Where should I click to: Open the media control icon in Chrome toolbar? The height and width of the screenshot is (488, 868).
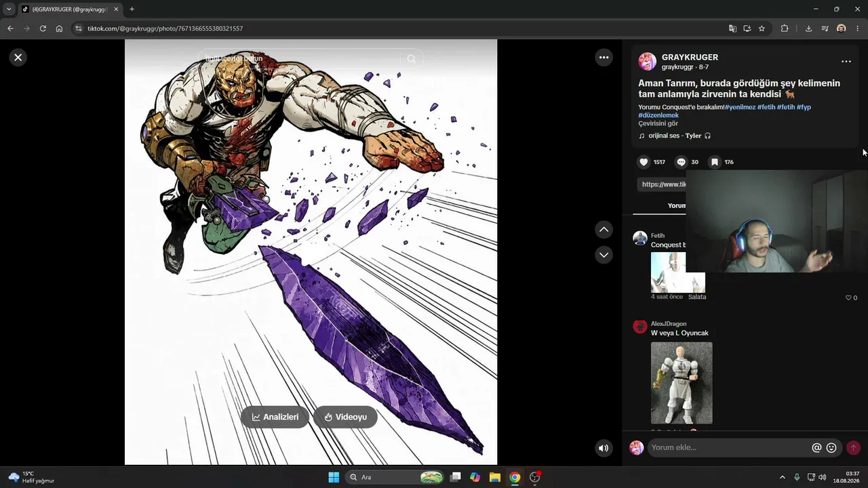[x=825, y=28]
